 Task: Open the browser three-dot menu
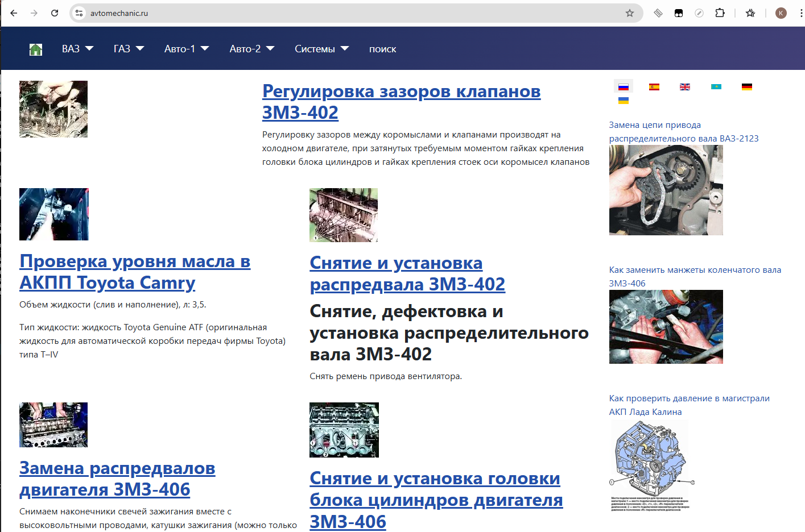tap(801, 13)
